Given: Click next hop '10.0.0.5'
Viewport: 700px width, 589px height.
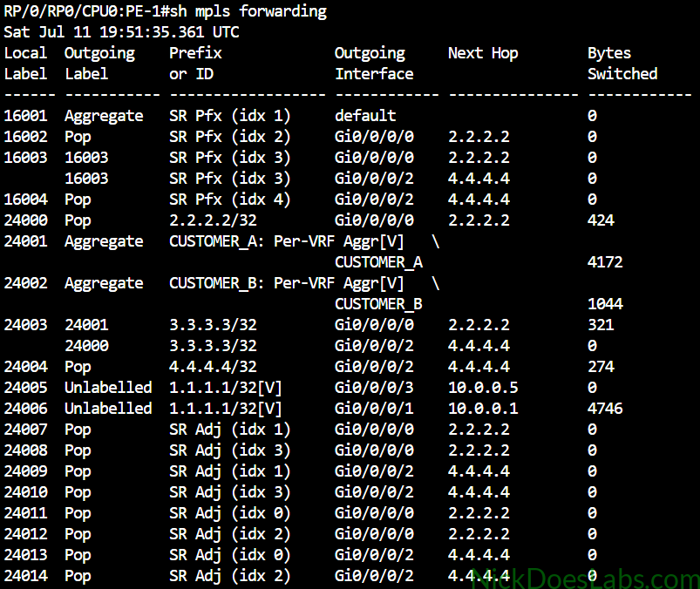Looking at the screenshot, I should click(x=483, y=388).
